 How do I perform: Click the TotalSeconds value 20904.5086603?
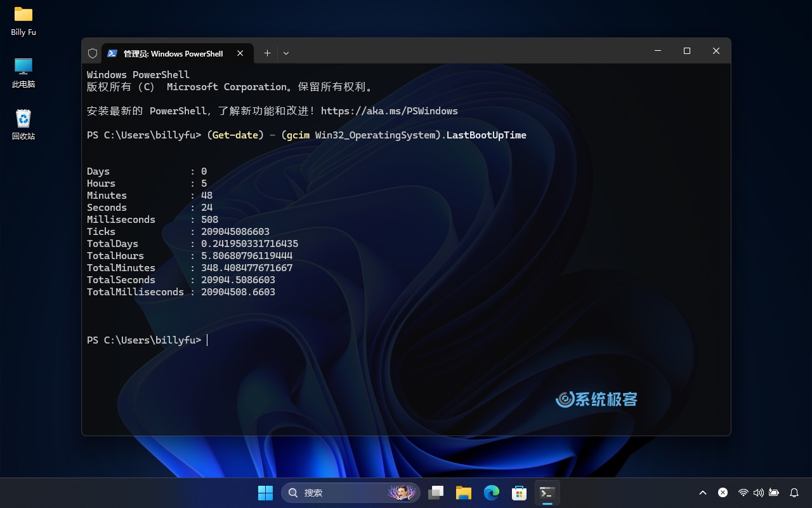coord(238,280)
